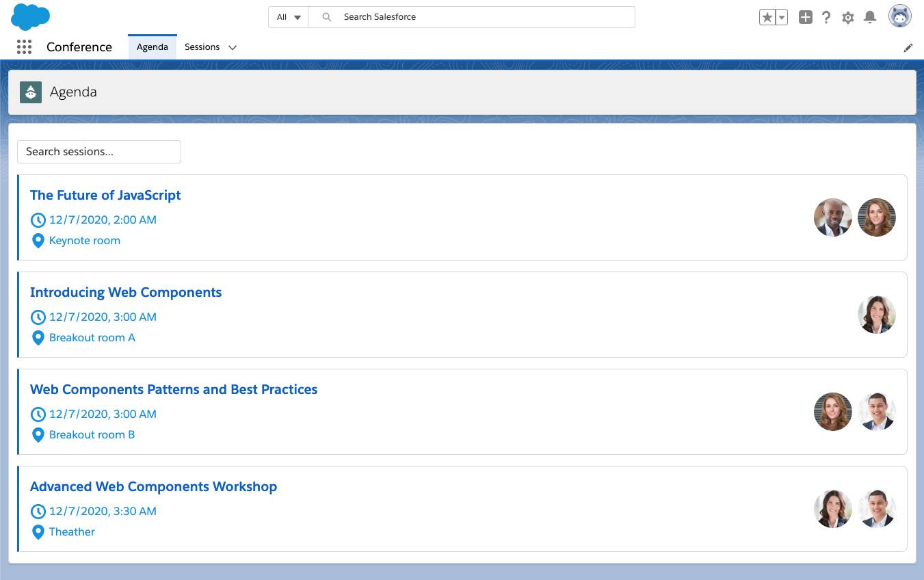Click location pin beside Keynote room

click(x=38, y=241)
